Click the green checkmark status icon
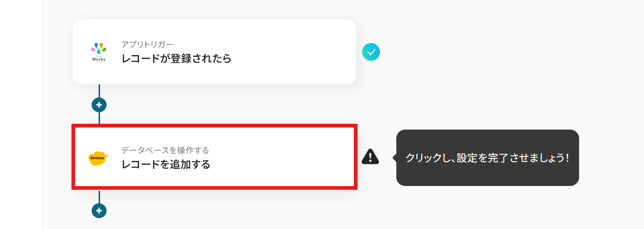This screenshot has height=229, width=644. [371, 51]
